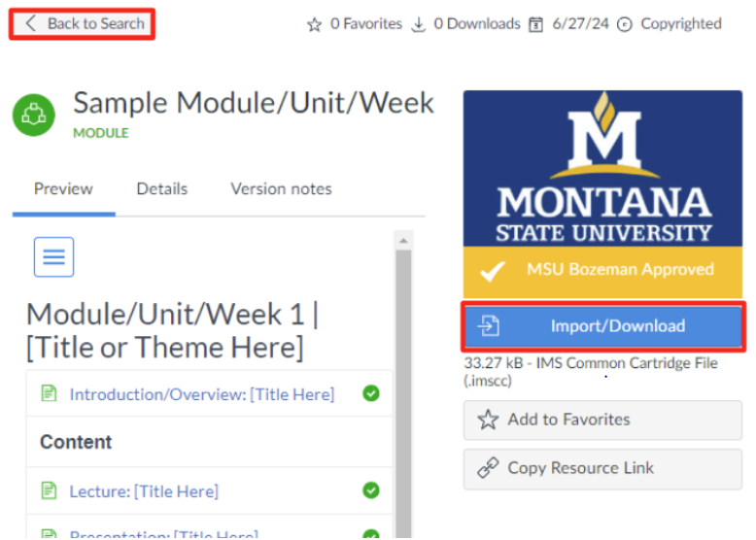Click the Import/Download button
The image size is (756, 540).
(603, 326)
